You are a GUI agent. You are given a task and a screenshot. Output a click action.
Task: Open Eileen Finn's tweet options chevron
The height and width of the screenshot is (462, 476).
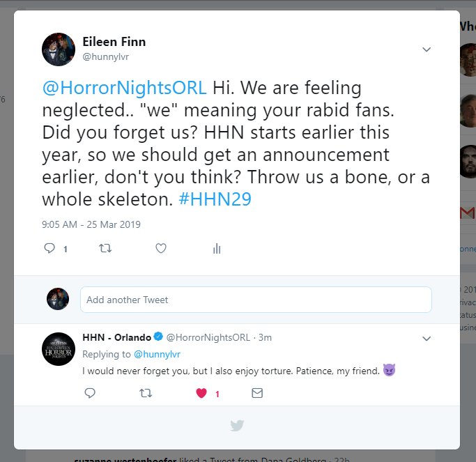[427, 49]
